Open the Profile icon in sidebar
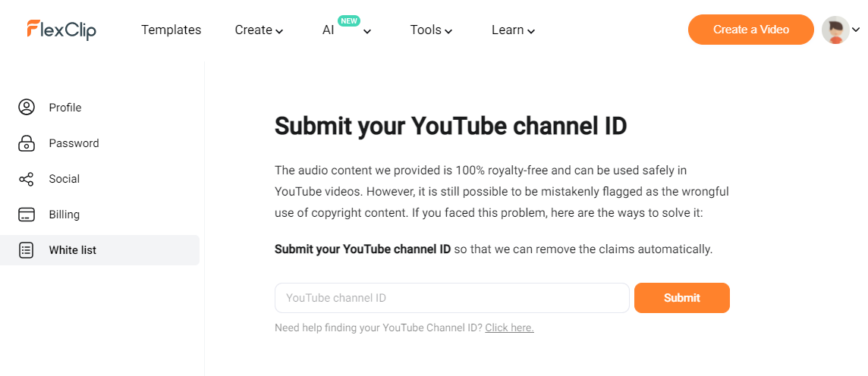Screen dimensions: 868x376 coord(26,108)
